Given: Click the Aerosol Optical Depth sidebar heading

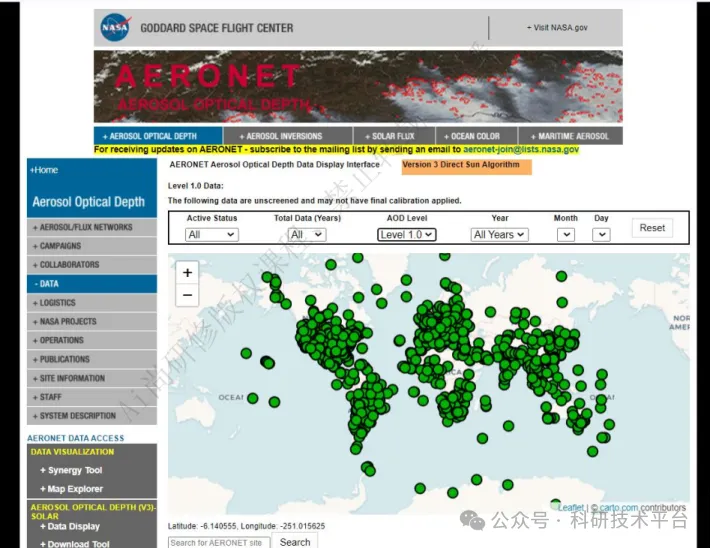Looking at the screenshot, I should 88,202.
